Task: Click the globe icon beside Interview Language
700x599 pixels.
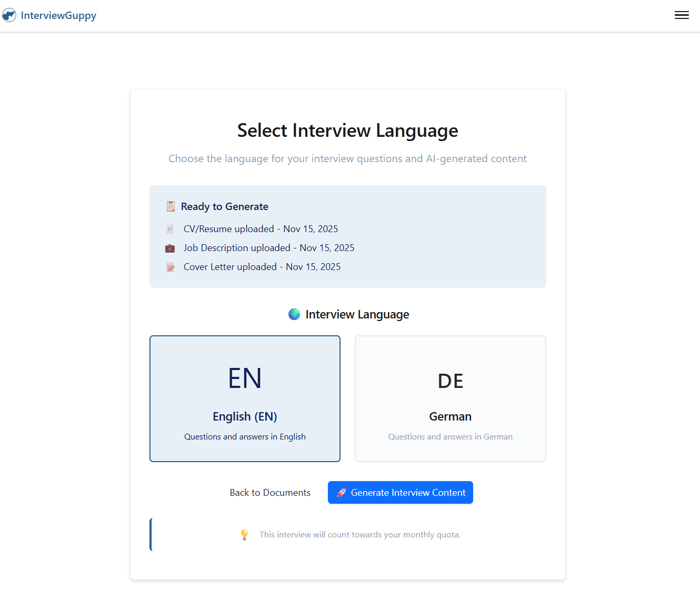Action: tap(294, 314)
